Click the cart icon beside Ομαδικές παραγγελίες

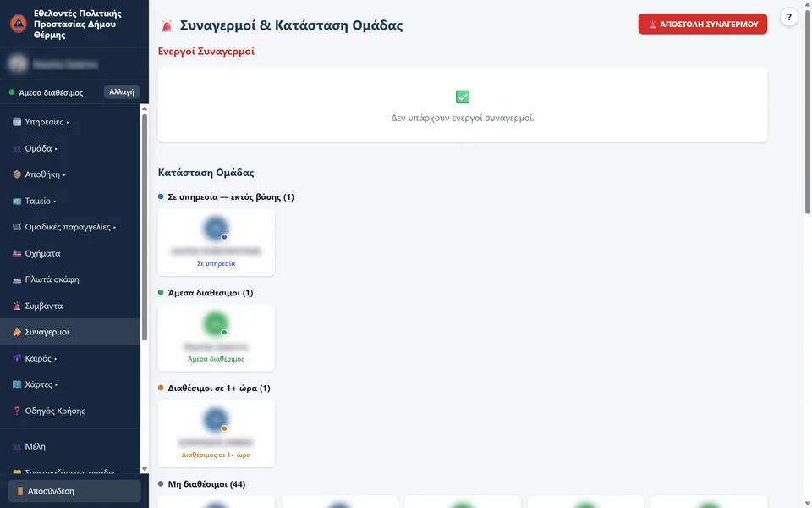point(17,227)
